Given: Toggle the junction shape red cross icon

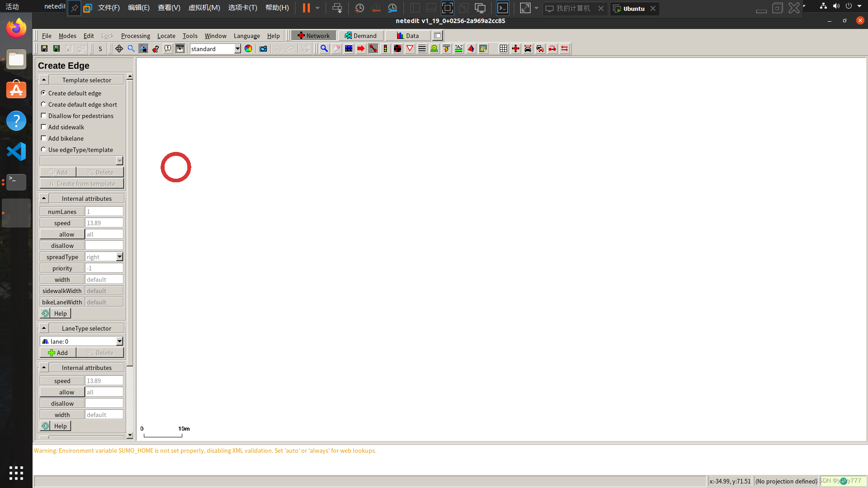Looking at the screenshot, I should click(x=516, y=48).
